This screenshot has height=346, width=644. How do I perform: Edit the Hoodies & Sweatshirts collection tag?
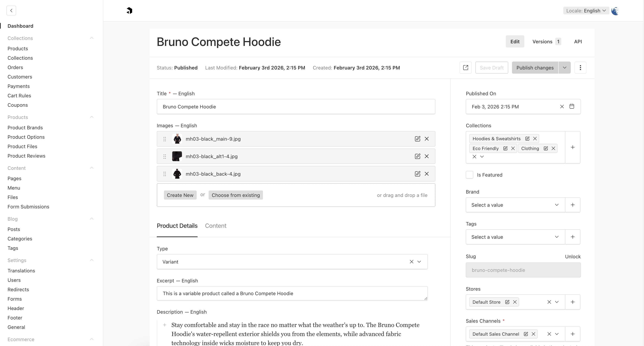click(x=527, y=138)
